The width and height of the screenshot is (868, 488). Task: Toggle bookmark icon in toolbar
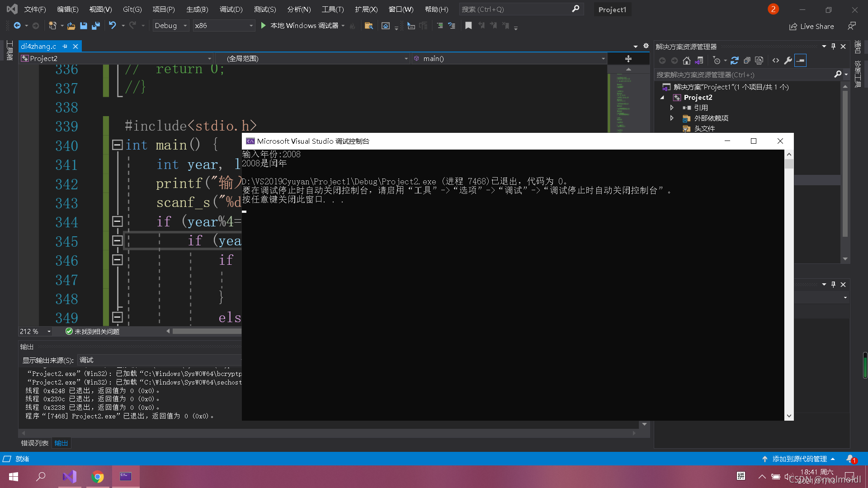pos(468,26)
